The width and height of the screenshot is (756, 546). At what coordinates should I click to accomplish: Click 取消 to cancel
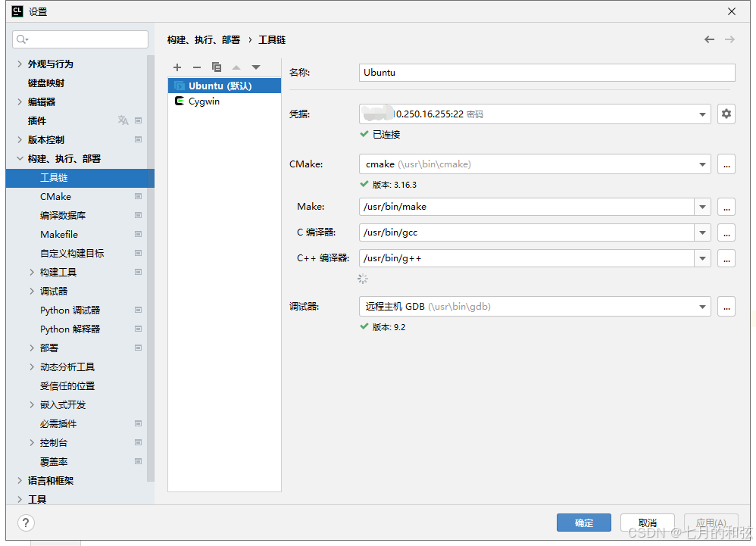648,523
